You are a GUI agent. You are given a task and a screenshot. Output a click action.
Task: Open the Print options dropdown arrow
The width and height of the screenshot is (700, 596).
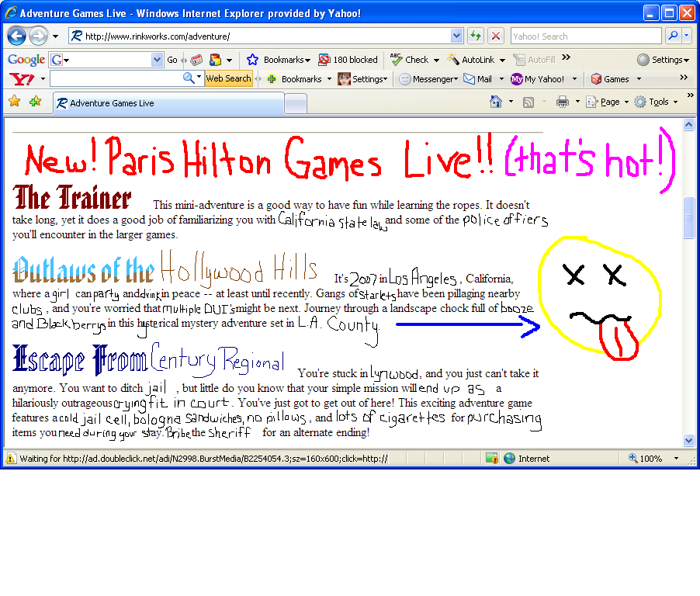click(577, 102)
